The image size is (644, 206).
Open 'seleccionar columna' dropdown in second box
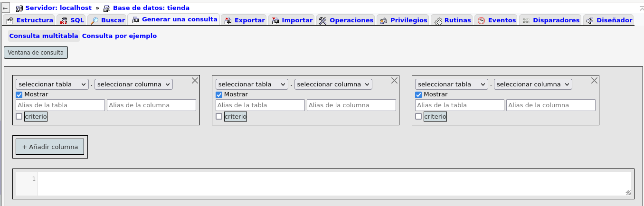333,84
